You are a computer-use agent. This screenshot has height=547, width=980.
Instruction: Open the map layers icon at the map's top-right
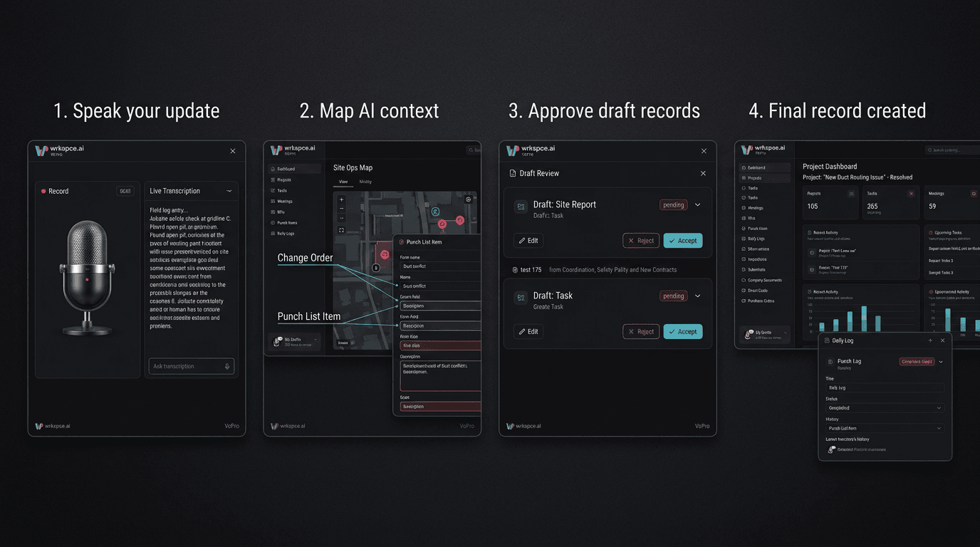468,199
